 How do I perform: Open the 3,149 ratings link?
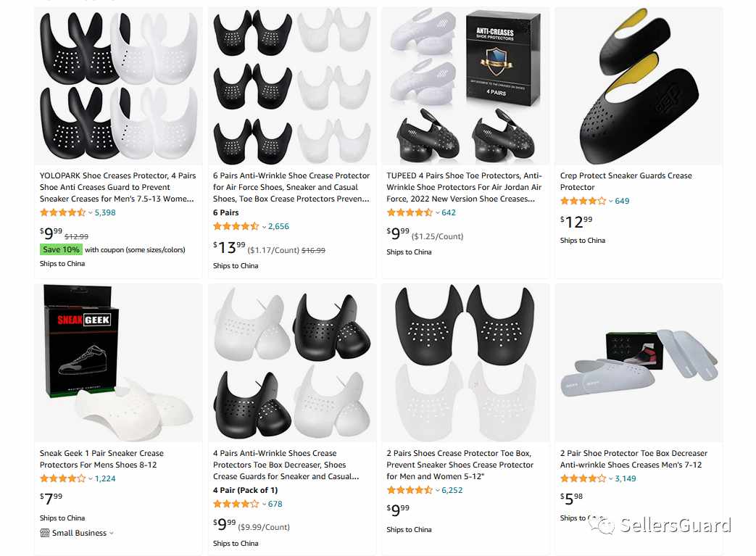pyautogui.click(x=626, y=479)
